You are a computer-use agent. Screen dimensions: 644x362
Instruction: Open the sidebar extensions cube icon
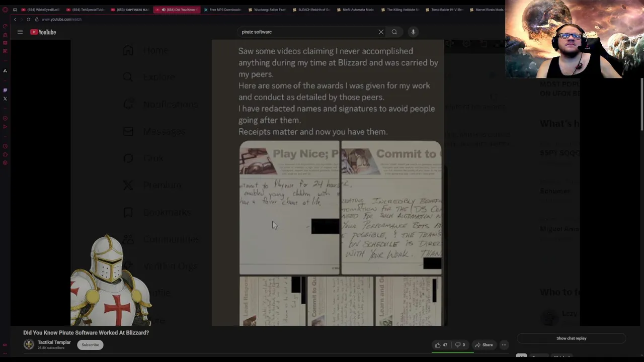click(5, 154)
